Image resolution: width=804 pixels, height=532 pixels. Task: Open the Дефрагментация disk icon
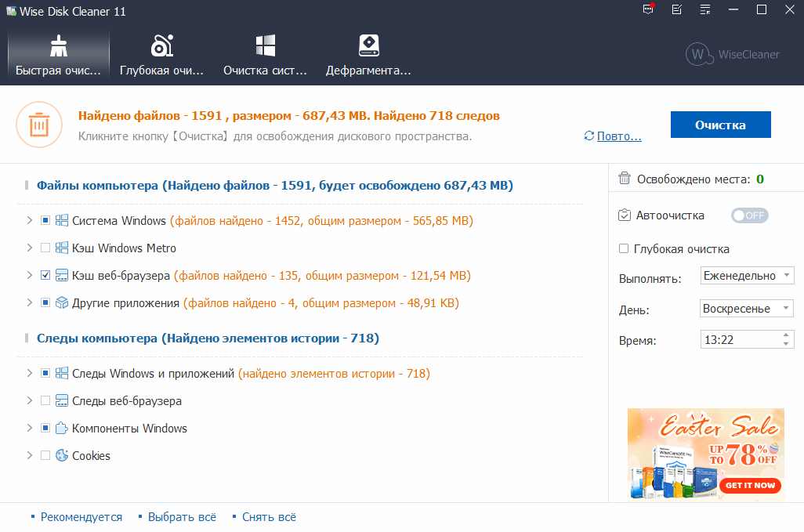tap(368, 46)
